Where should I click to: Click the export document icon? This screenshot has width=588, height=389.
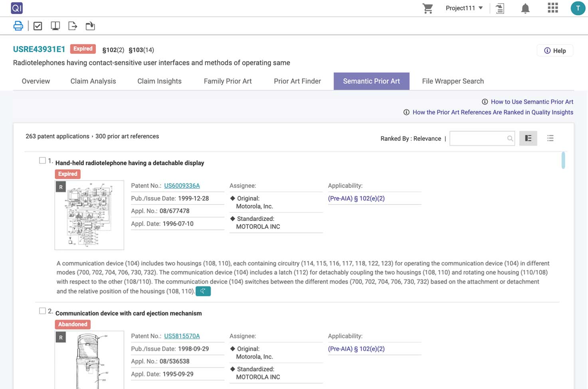tap(73, 26)
